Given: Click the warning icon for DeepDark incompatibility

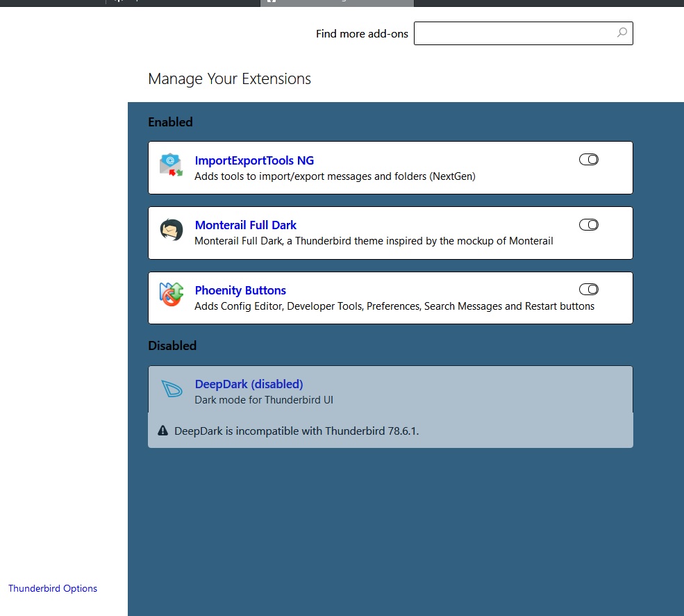Looking at the screenshot, I should (x=162, y=431).
